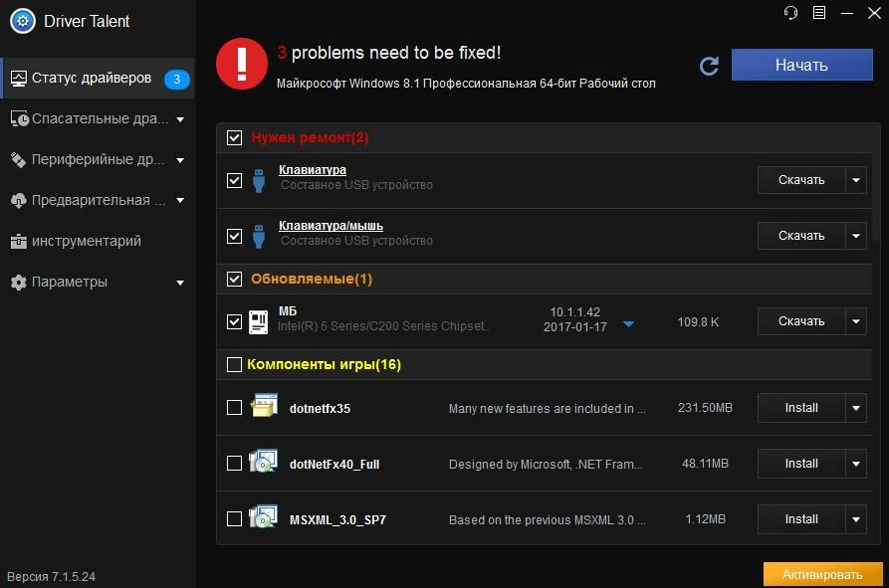Screen dimensions: 889x588
Task: Click the Версия 7.1.5.24 version label
Action: coord(51,577)
